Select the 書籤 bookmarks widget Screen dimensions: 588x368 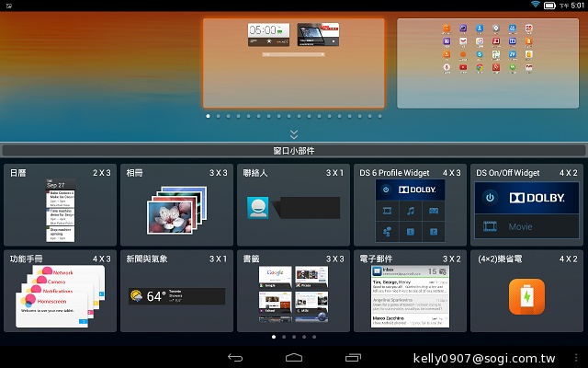coord(293,291)
